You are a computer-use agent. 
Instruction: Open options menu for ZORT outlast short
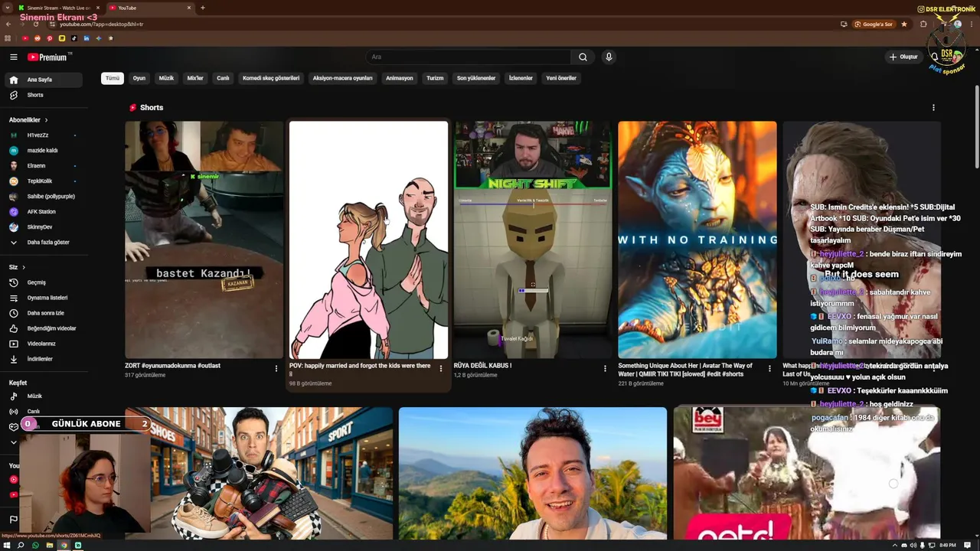pos(276,369)
